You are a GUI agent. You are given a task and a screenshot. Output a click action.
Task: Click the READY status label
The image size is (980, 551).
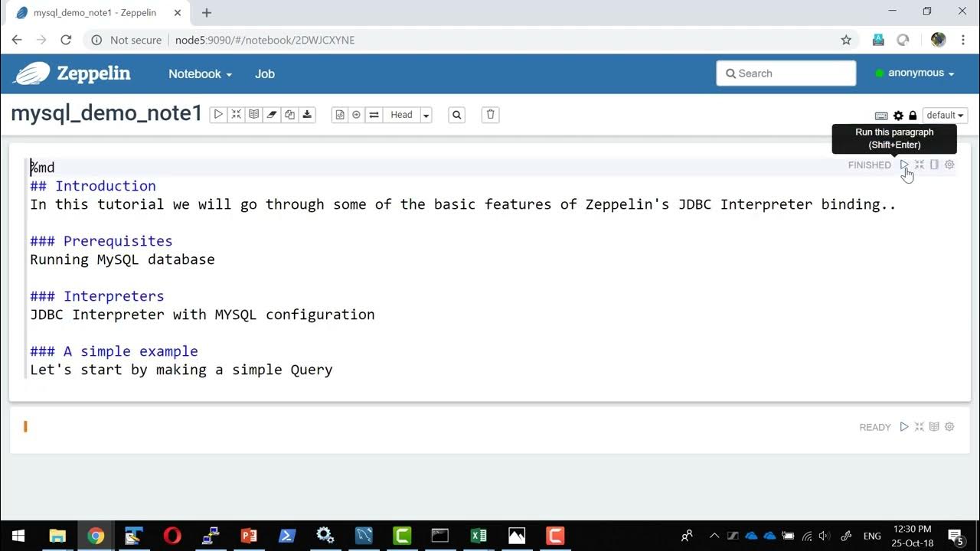pyautogui.click(x=875, y=428)
